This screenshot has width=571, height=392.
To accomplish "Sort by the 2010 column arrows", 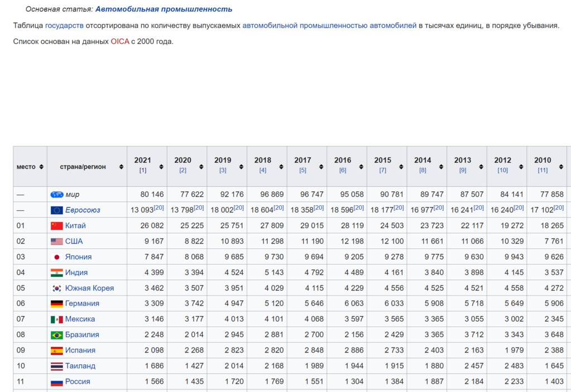I will 561,167.
